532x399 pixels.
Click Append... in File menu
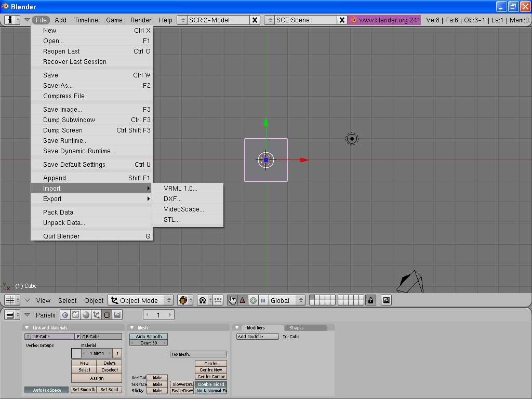[x=91, y=178]
